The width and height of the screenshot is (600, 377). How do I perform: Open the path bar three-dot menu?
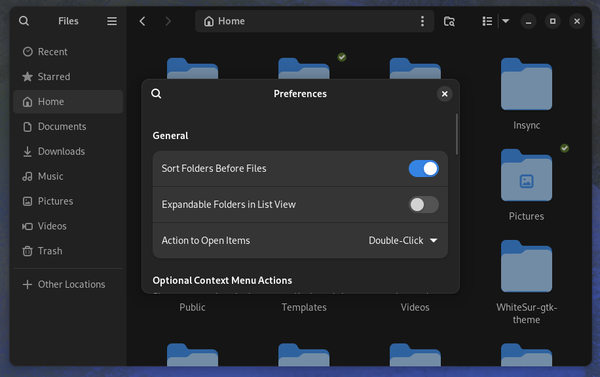pyautogui.click(x=422, y=21)
